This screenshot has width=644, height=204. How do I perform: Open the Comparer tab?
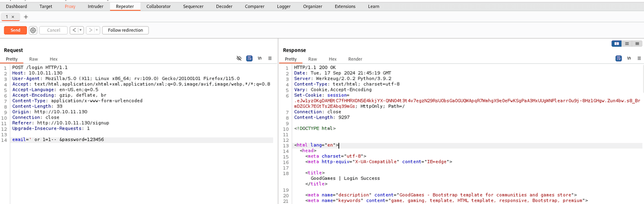coord(254,6)
